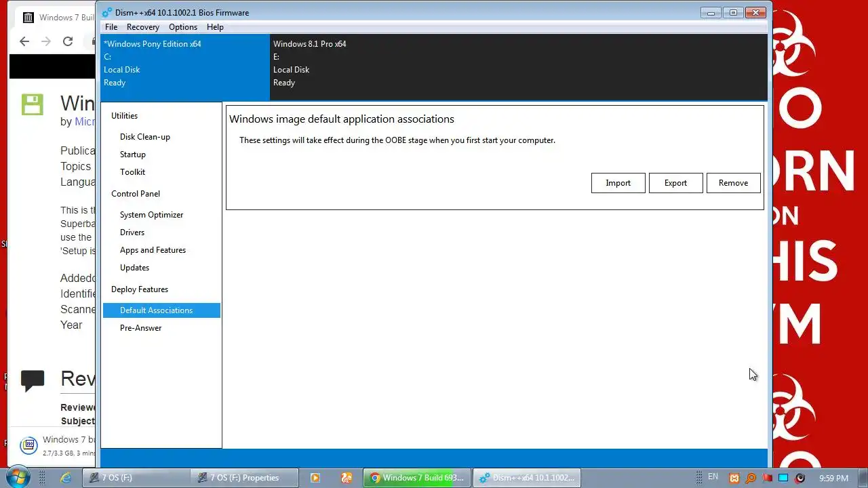Click the Dism++ taskbar button

coord(526,478)
